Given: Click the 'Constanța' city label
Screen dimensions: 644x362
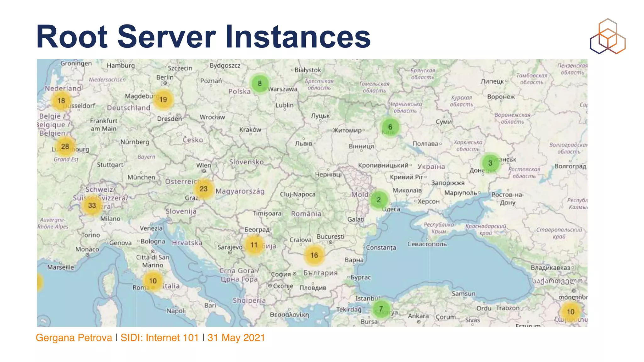Looking at the screenshot, I should coord(381,248).
